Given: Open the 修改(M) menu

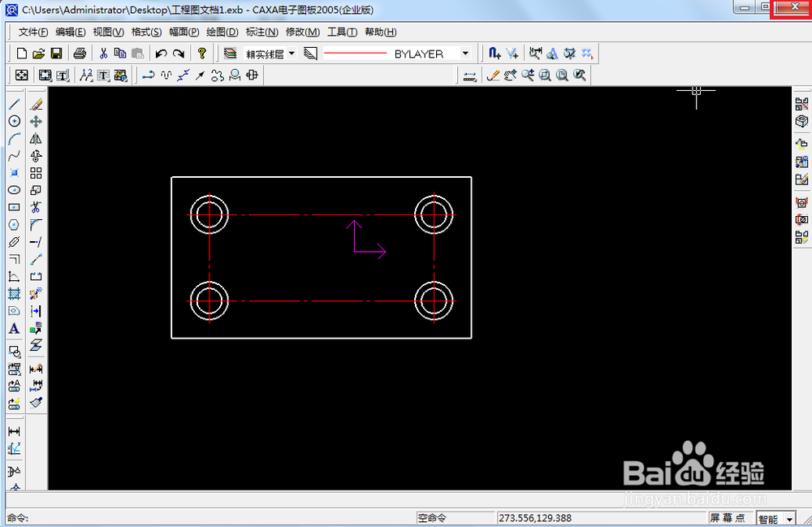Looking at the screenshot, I should (302, 32).
